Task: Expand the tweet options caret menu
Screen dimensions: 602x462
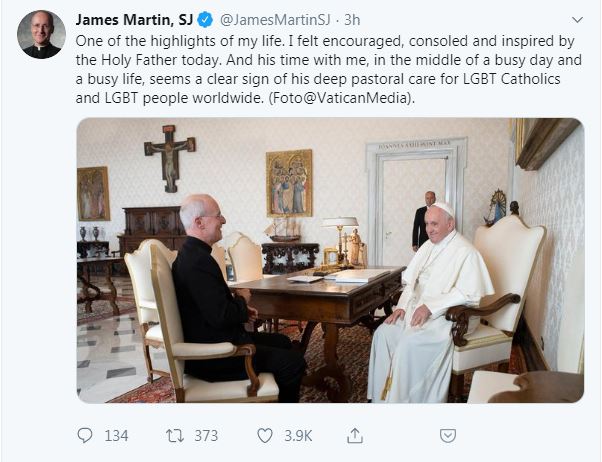Action: (x=577, y=19)
